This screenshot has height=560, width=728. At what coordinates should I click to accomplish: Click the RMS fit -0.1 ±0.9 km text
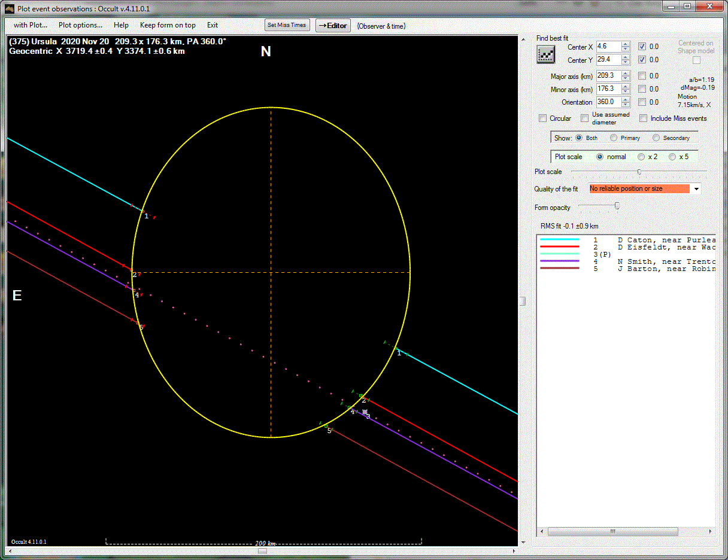[x=569, y=226]
